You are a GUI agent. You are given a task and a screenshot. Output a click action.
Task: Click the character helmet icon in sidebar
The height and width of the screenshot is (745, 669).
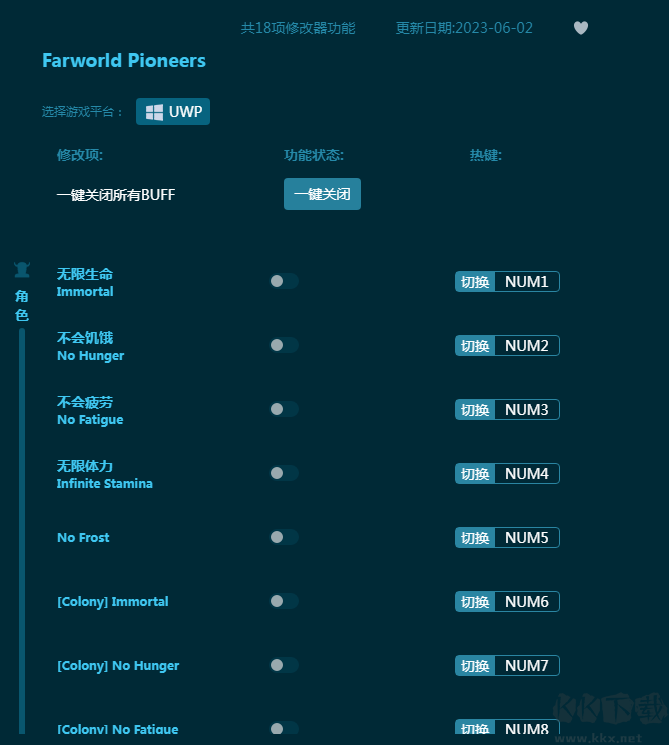point(22,270)
